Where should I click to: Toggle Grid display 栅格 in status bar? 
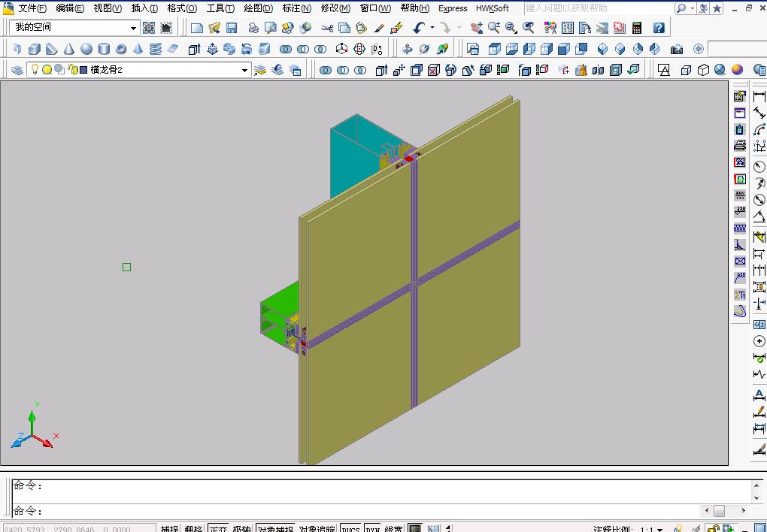coord(193,528)
